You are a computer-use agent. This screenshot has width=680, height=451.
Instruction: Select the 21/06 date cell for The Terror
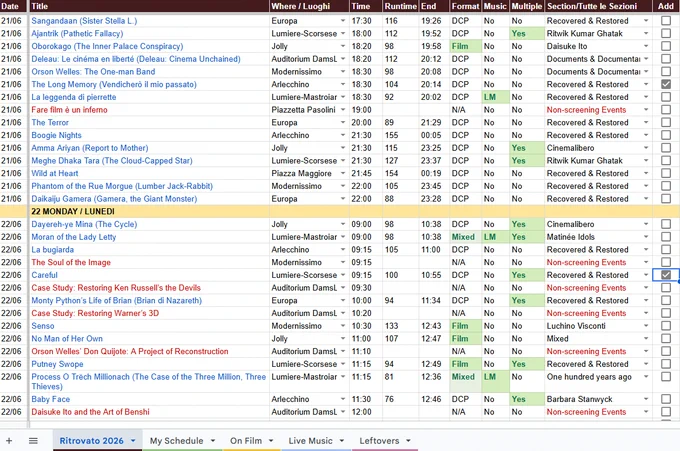(x=13, y=123)
